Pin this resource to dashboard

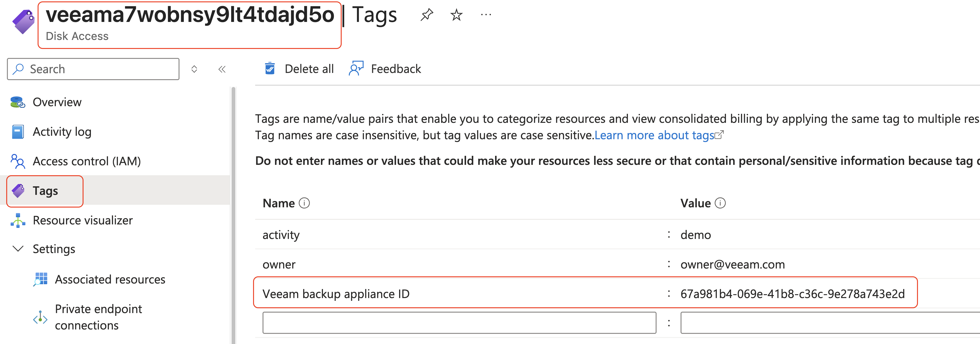(x=427, y=15)
